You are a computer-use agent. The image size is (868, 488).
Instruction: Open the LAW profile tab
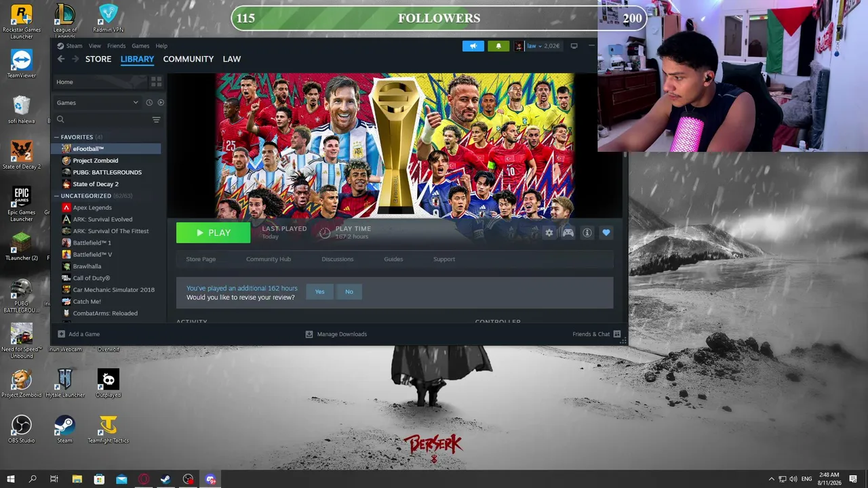click(x=232, y=59)
